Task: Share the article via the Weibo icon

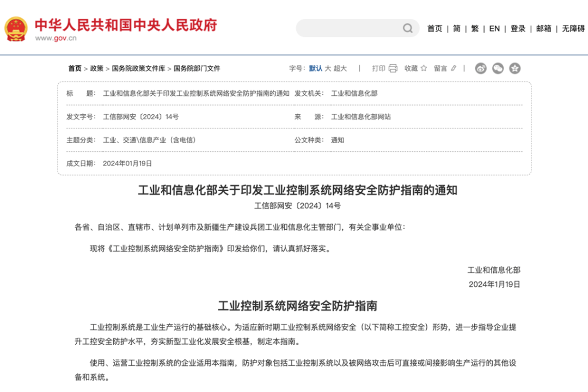Action: pyautogui.click(x=480, y=68)
